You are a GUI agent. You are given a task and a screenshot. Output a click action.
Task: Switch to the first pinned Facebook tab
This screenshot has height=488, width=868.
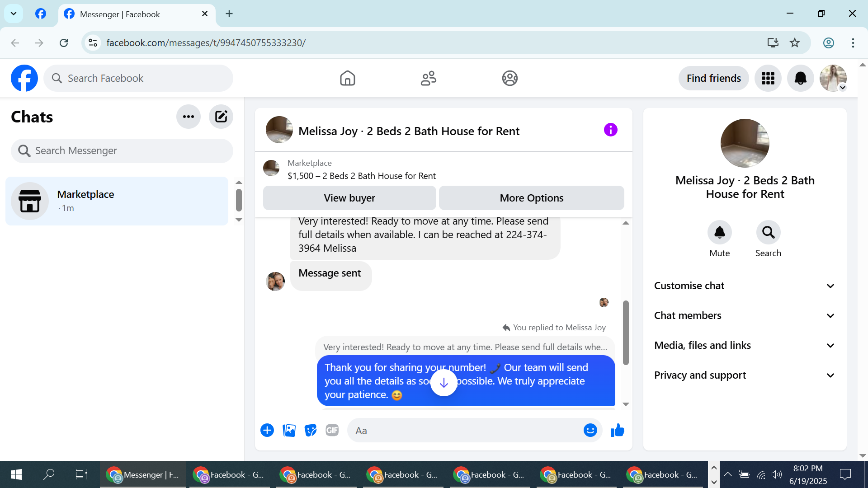41,14
